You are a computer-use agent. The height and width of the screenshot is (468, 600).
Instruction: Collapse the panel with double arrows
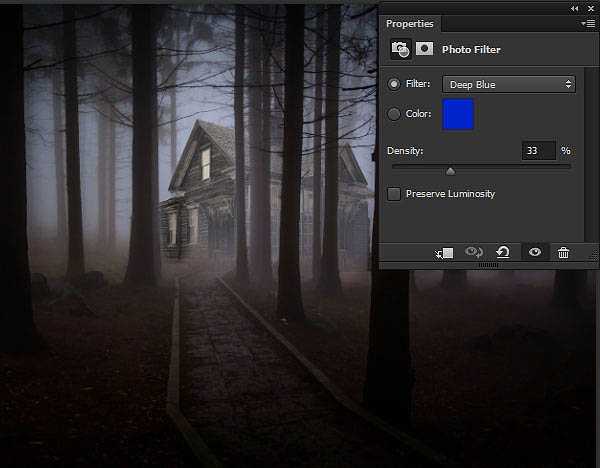[x=574, y=8]
